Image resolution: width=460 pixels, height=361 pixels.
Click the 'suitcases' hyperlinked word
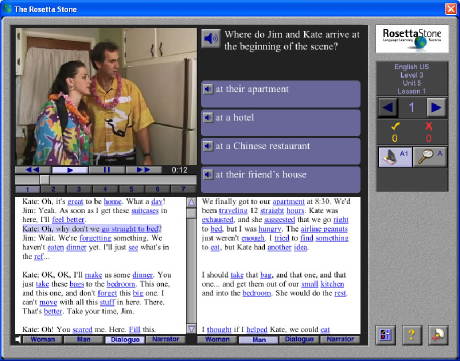click(145, 211)
